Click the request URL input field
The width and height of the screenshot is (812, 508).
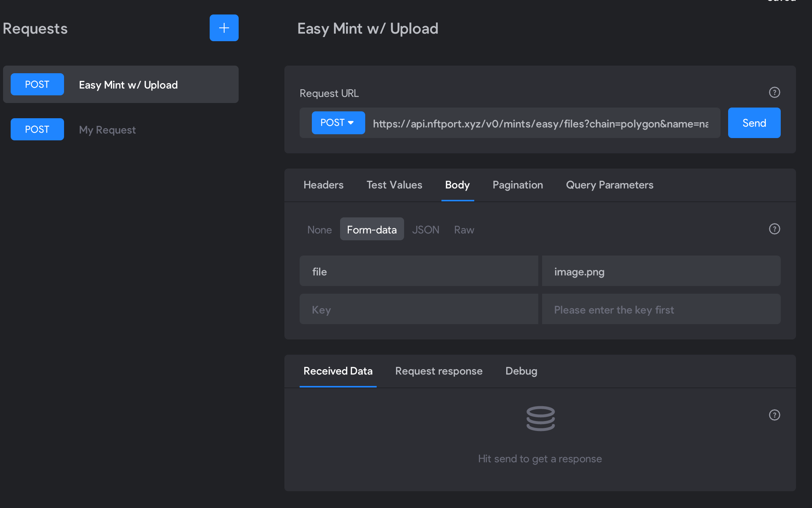click(x=541, y=124)
